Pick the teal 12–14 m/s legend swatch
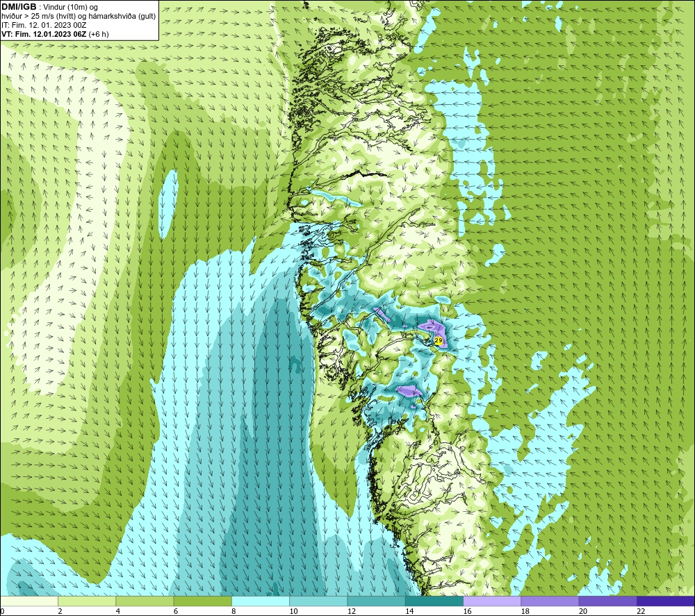Viewport: 695px width, 616px height. [x=376, y=601]
